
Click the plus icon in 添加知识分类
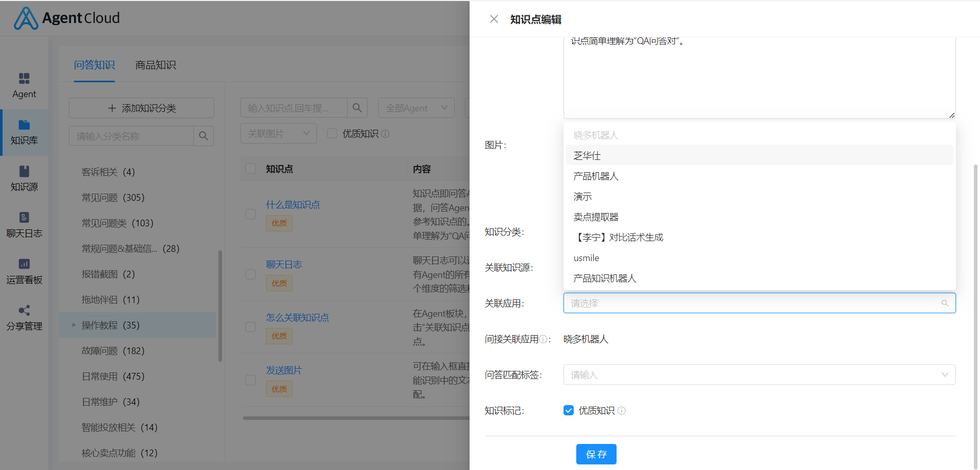(112, 108)
